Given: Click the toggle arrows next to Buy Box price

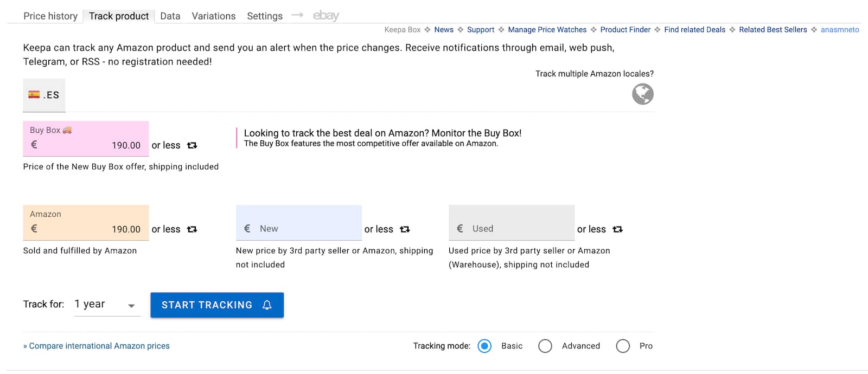Looking at the screenshot, I should point(192,145).
